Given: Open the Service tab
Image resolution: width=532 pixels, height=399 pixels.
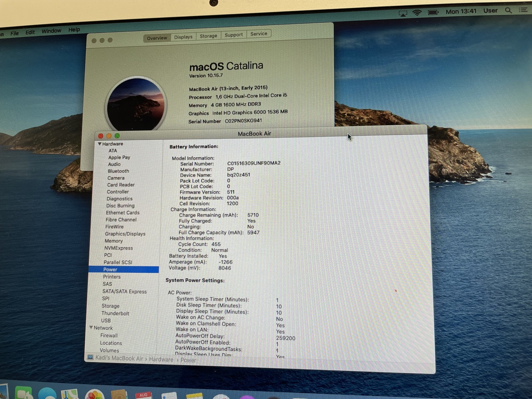Looking at the screenshot, I should [259, 34].
